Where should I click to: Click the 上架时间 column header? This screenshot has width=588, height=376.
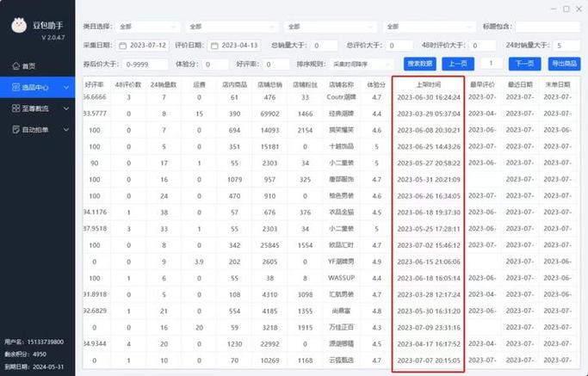(429, 84)
